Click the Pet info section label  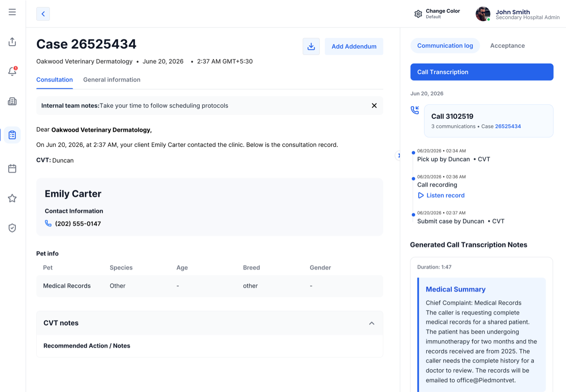[47, 253]
